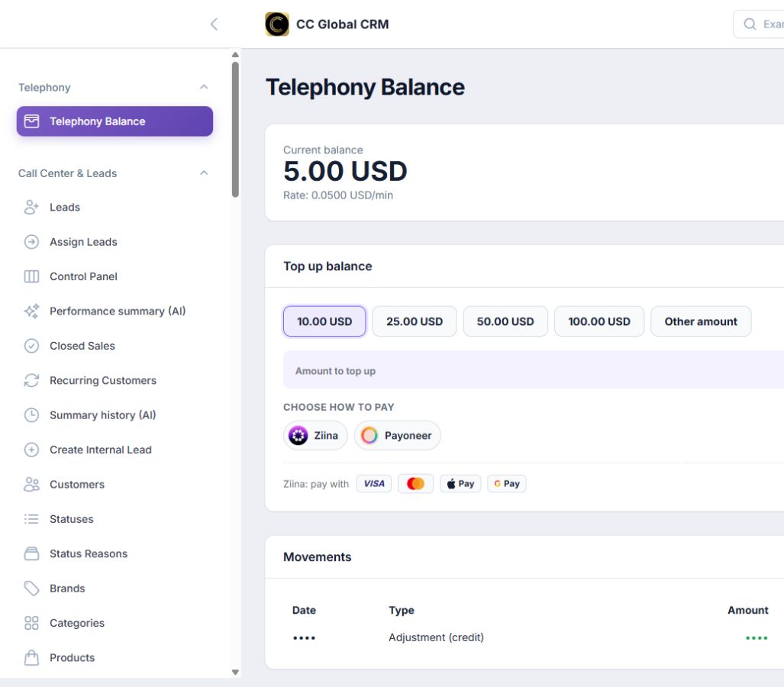This screenshot has width=784, height=687.
Task: Click the hidden amount dots in Movements
Action: click(757, 638)
